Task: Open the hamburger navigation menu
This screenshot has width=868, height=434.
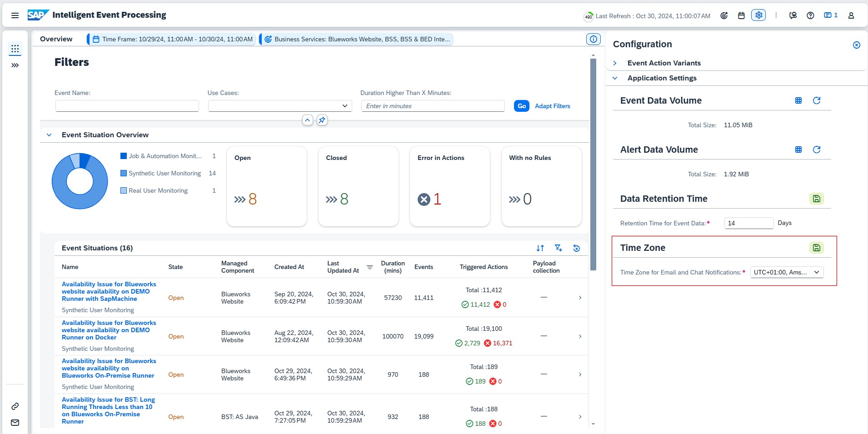Action: tap(15, 15)
